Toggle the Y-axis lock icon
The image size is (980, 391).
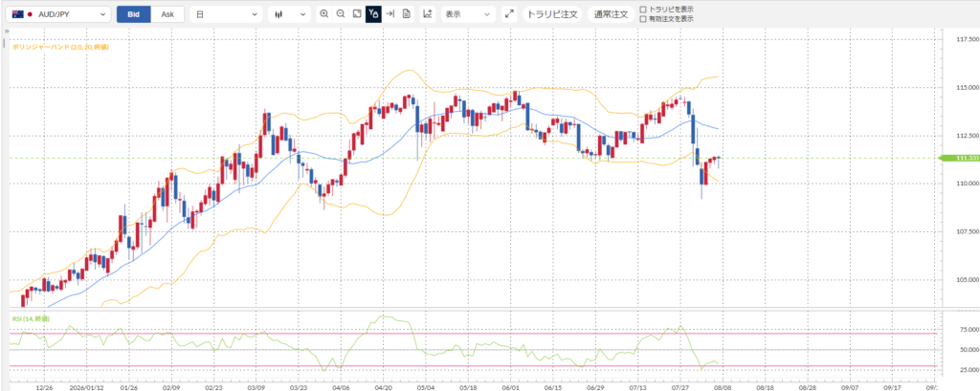pos(373,13)
